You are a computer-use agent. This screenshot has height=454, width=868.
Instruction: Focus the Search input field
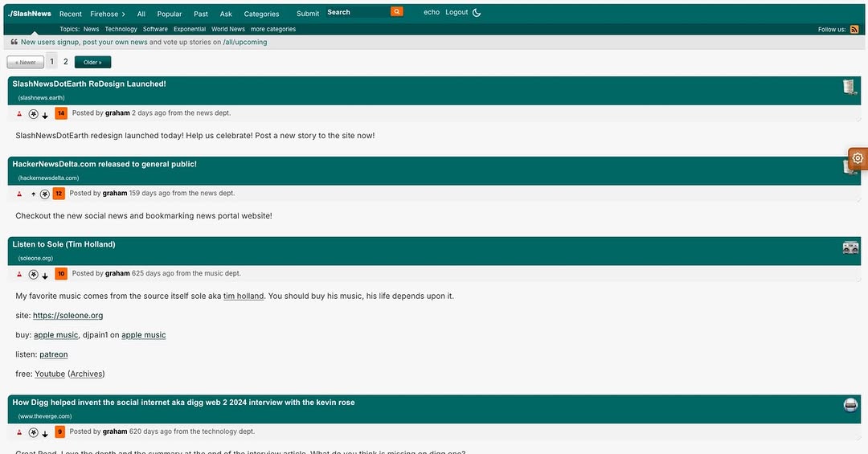tap(358, 11)
